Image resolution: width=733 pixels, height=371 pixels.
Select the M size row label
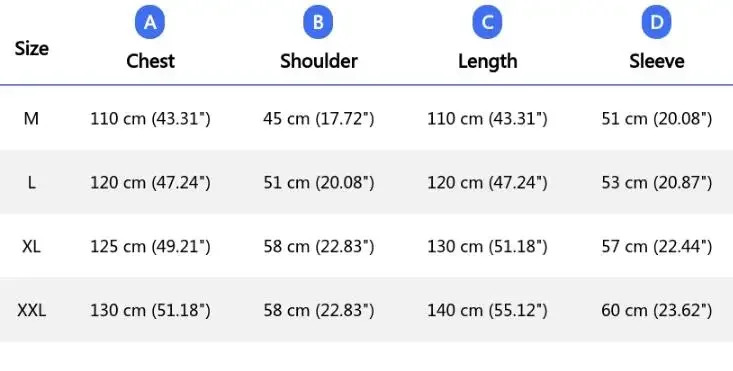click(31, 119)
